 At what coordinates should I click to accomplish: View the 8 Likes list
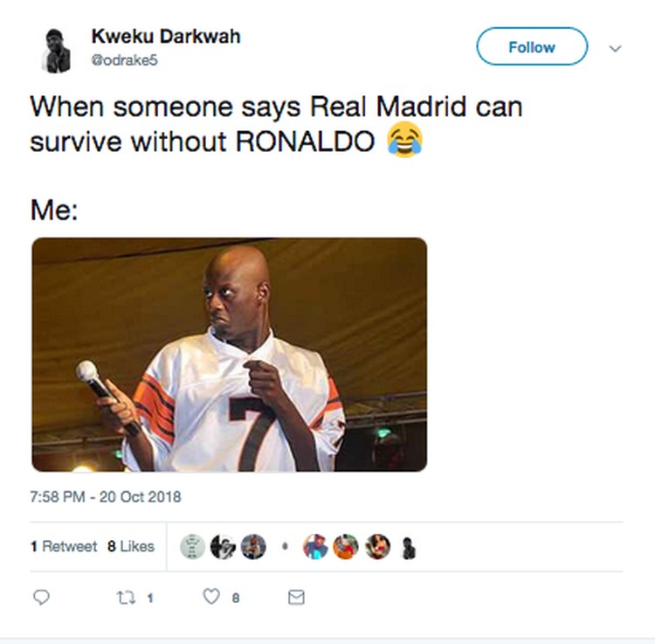[131, 546]
